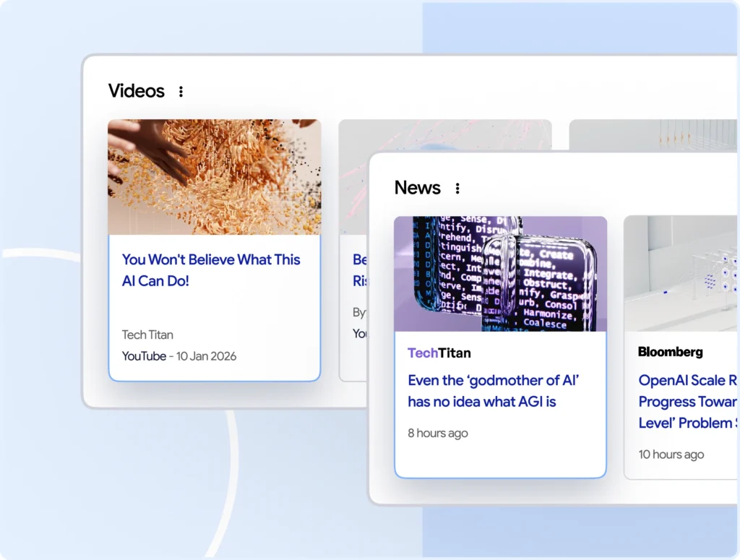Click 'YouTube - 10 Jan 2026' source line

(179, 356)
